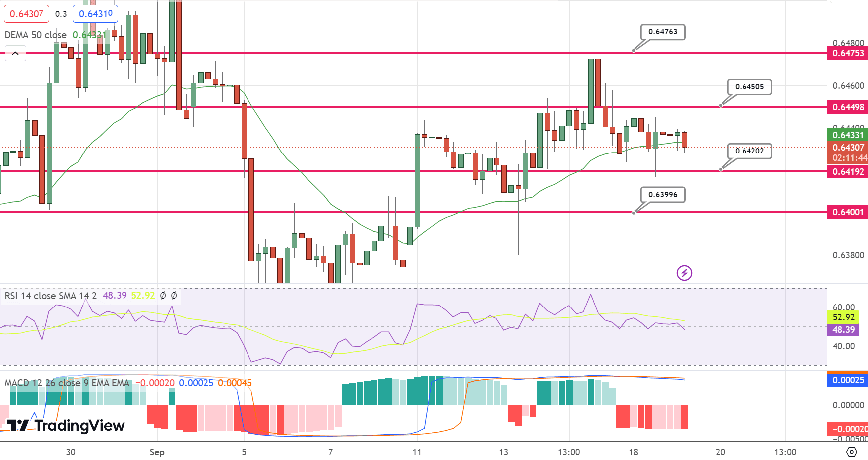The height and width of the screenshot is (460, 868).
Task: Select the 0.64505 price callout label
Action: coord(749,87)
